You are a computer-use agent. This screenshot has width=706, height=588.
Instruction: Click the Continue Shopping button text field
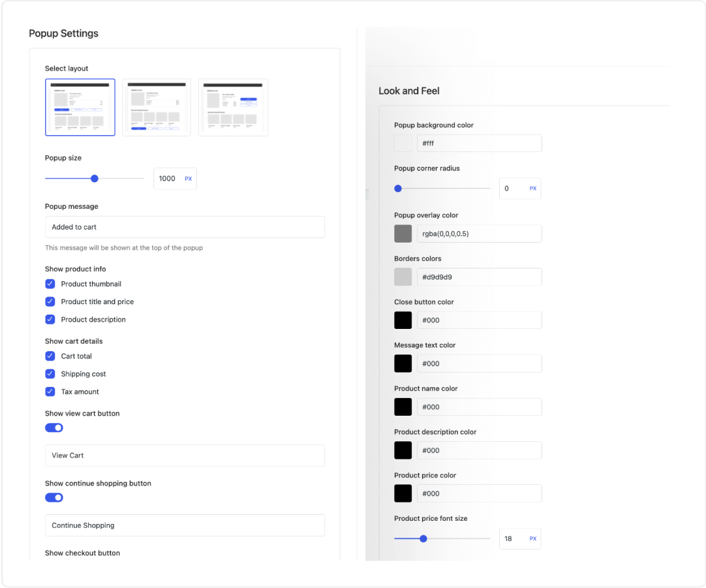click(185, 525)
